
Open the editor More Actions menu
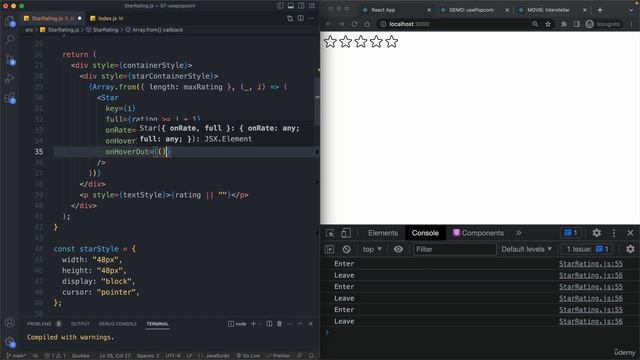(x=311, y=18)
